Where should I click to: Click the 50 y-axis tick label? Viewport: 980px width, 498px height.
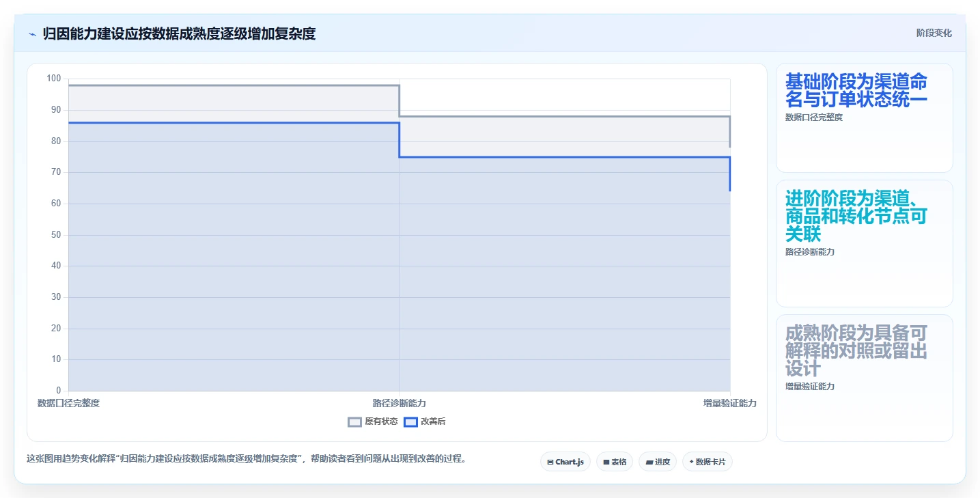coord(56,235)
